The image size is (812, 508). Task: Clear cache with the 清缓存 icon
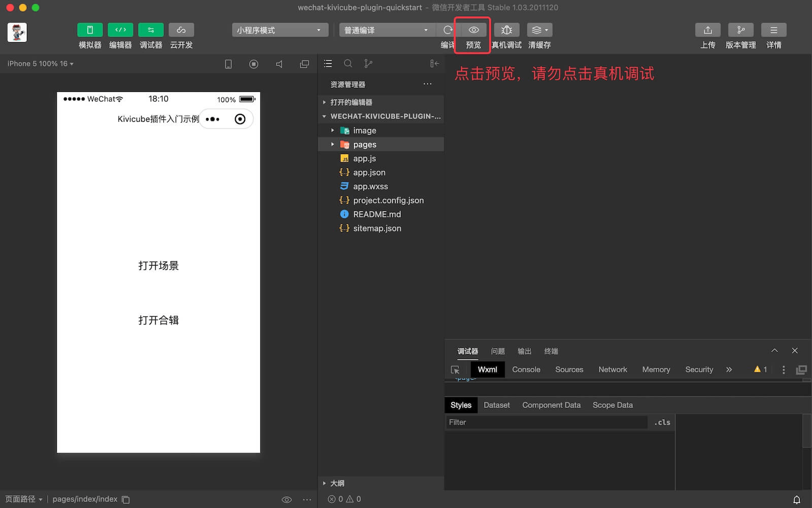point(536,29)
